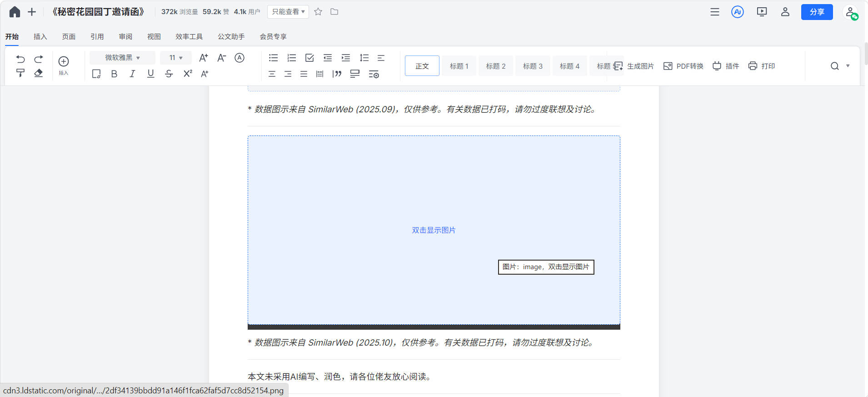The height and width of the screenshot is (397, 868).
Task: Switch to the 审阅 tab
Action: click(125, 36)
